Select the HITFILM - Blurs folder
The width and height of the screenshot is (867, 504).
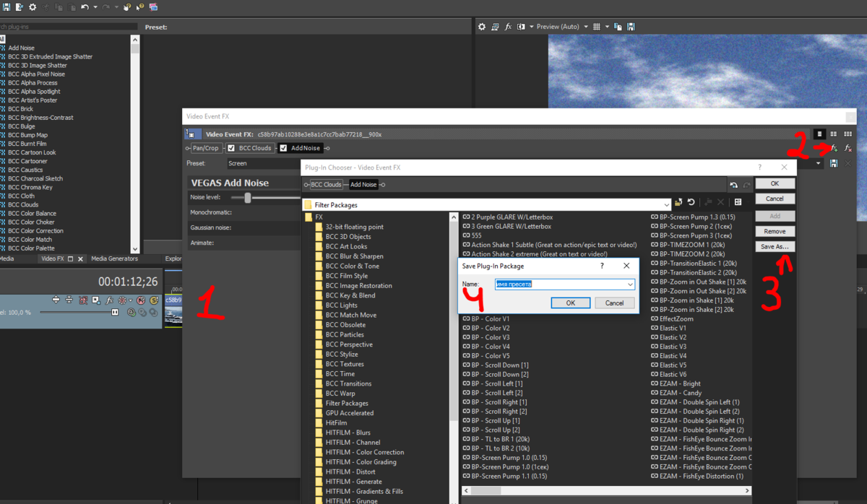coord(348,433)
